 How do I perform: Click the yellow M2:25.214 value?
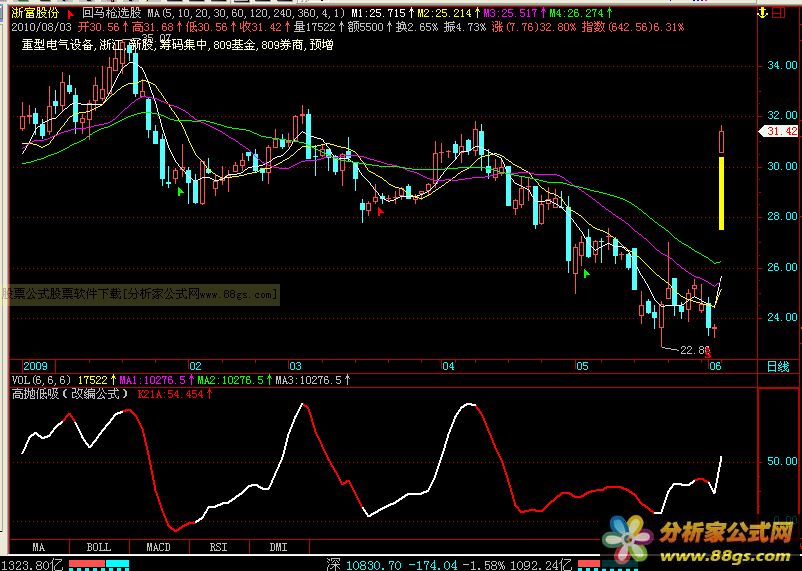tap(444, 13)
